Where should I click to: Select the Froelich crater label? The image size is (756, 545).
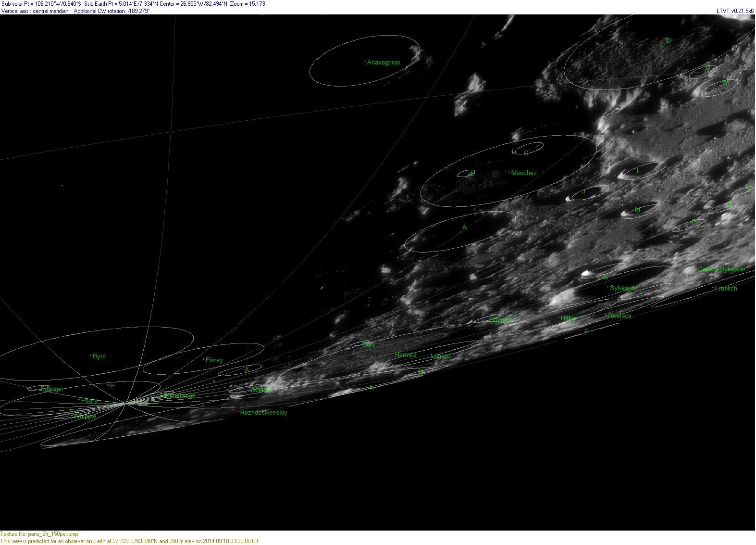click(x=726, y=289)
